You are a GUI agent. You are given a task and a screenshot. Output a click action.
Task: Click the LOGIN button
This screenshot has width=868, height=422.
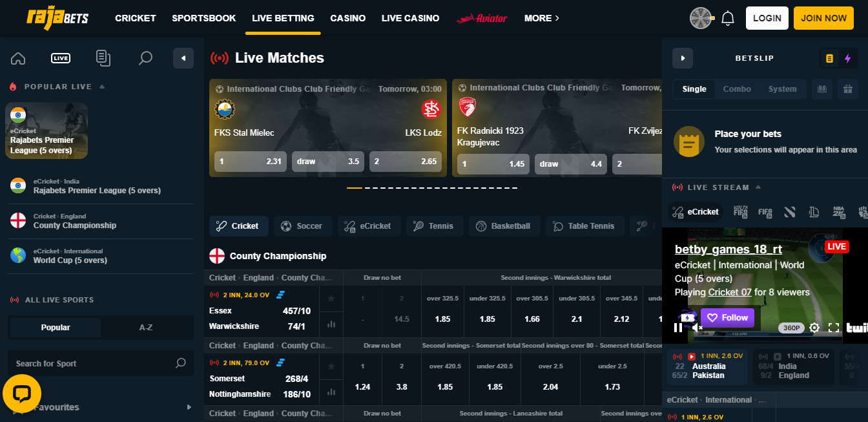coord(767,18)
